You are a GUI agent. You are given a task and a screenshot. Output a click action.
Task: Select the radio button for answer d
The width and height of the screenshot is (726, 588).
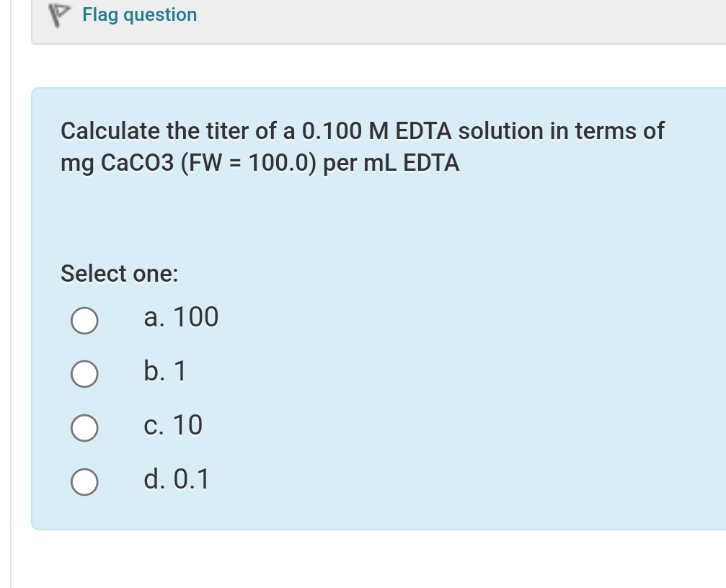(x=84, y=482)
